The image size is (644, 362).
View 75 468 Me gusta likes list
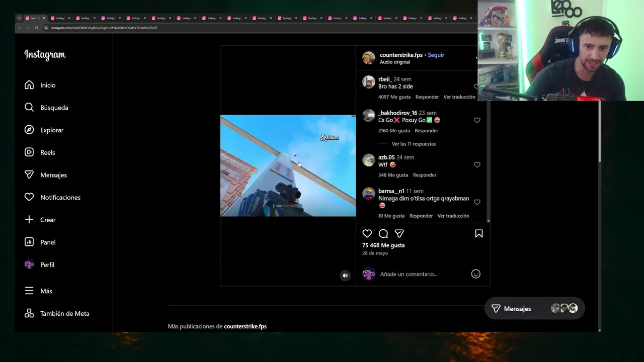click(383, 245)
